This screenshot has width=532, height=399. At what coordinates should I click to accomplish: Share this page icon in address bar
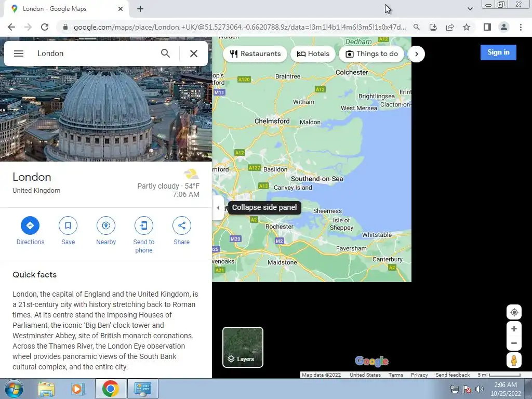450,27
